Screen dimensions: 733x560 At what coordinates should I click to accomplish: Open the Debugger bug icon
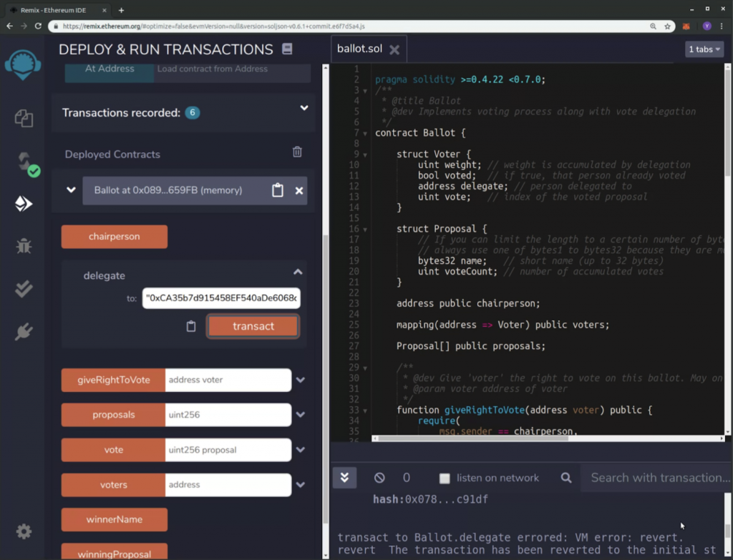pos(24,246)
